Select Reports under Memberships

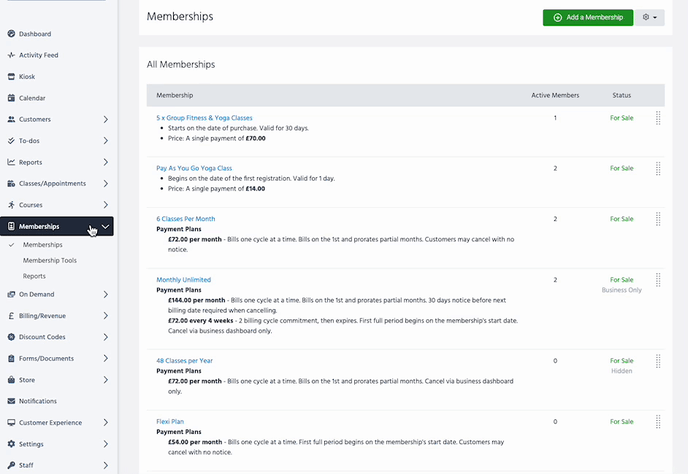pos(34,276)
